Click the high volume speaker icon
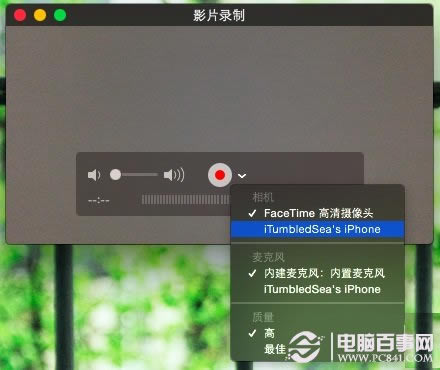This screenshot has height=370, width=440. 174,175
